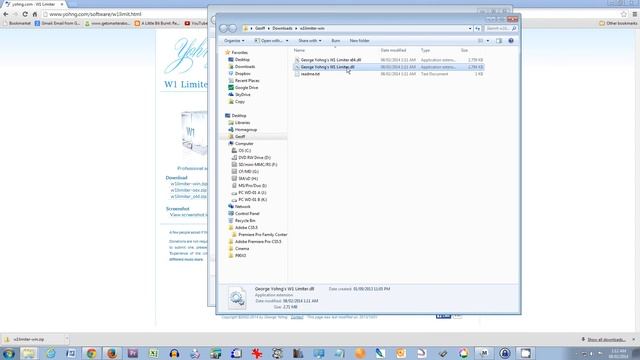Open Premiere Pro from the taskbar
Image resolution: width=640 pixels, height=360 pixels.
tap(133, 353)
